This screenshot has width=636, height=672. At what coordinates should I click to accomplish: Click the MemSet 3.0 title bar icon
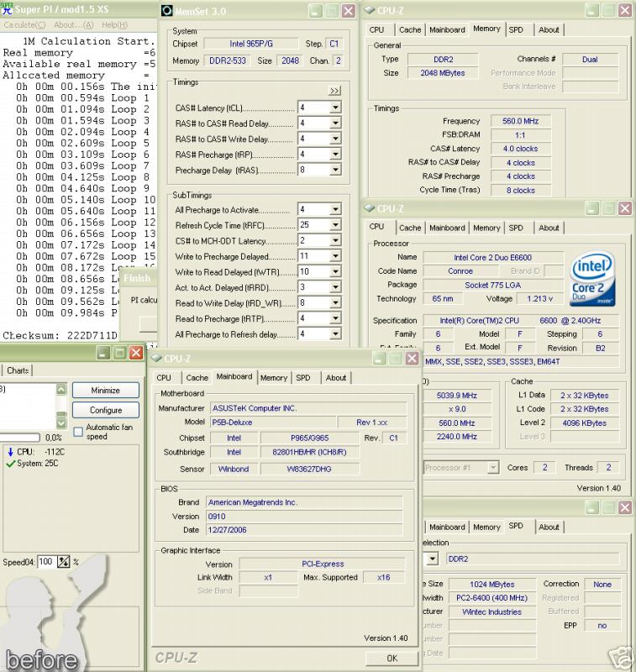tap(166, 11)
